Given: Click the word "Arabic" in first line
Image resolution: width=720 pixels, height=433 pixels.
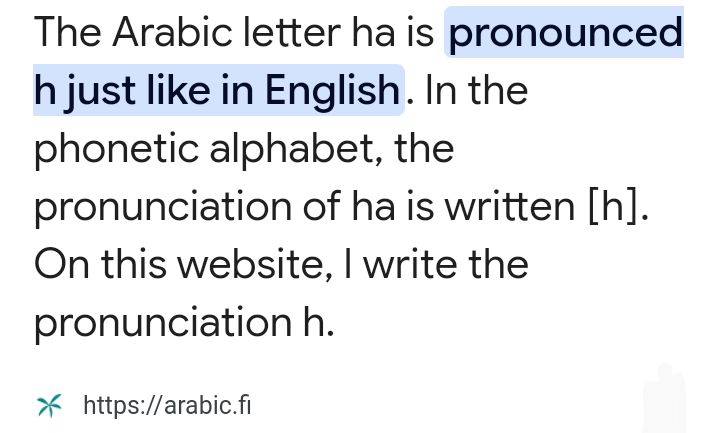Looking at the screenshot, I should (173, 32).
